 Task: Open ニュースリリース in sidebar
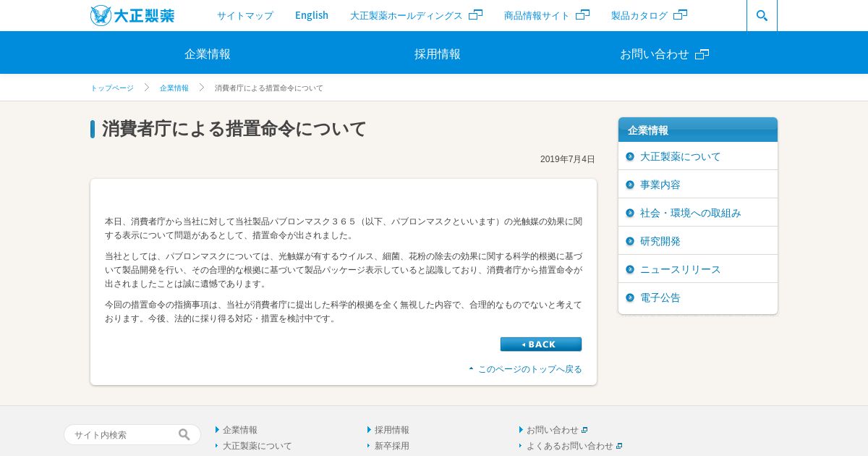pos(681,269)
